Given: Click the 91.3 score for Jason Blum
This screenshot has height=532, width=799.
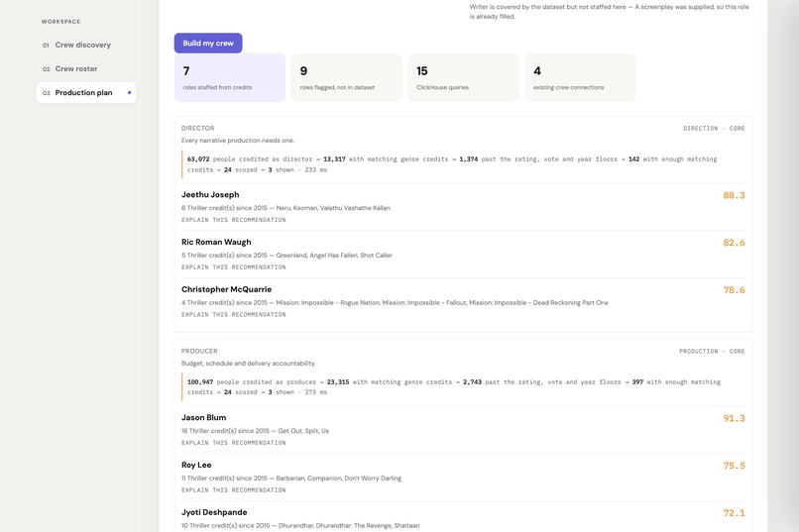Looking at the screenshot, I should point(734,418).
